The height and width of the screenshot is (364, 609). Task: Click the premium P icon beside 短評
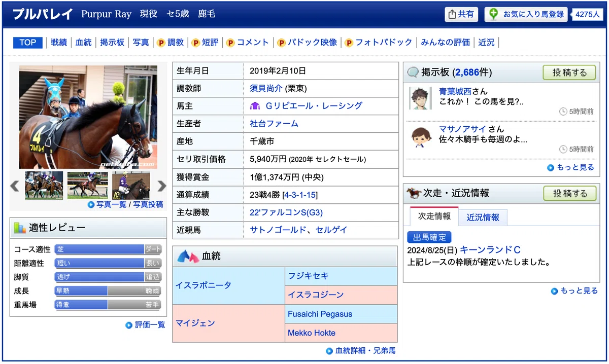coord(196,43)
